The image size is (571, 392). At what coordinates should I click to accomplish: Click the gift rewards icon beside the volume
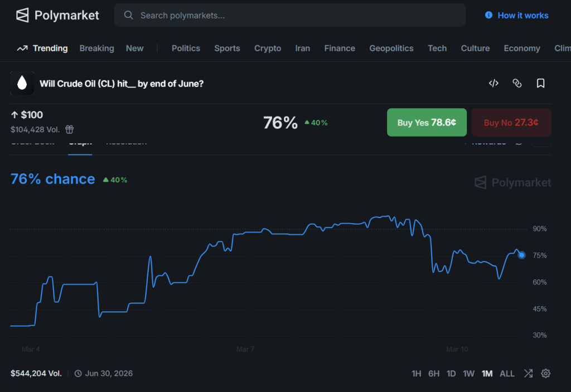(x=69, y=129)
